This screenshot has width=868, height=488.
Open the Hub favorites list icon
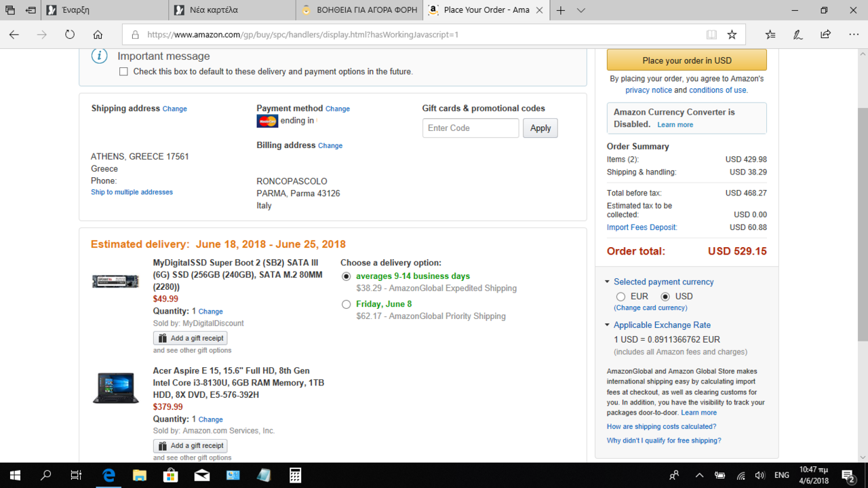[770, 35]
